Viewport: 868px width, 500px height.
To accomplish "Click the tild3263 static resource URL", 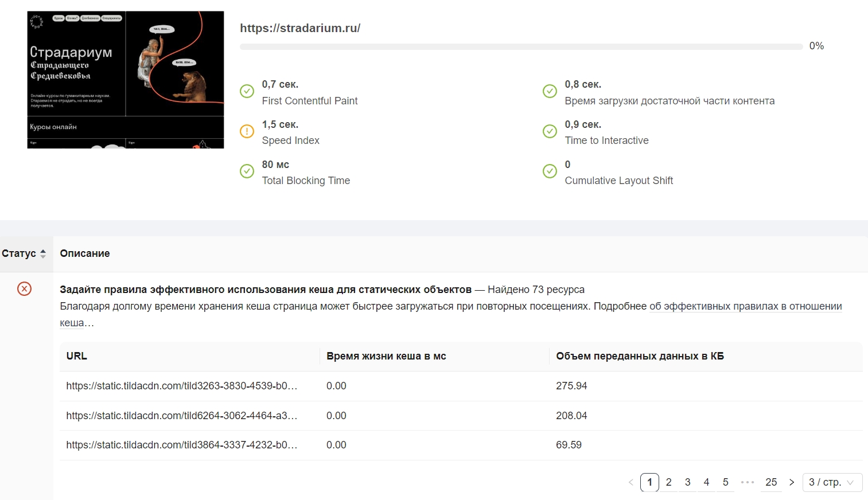I will [x=181, y=386].
